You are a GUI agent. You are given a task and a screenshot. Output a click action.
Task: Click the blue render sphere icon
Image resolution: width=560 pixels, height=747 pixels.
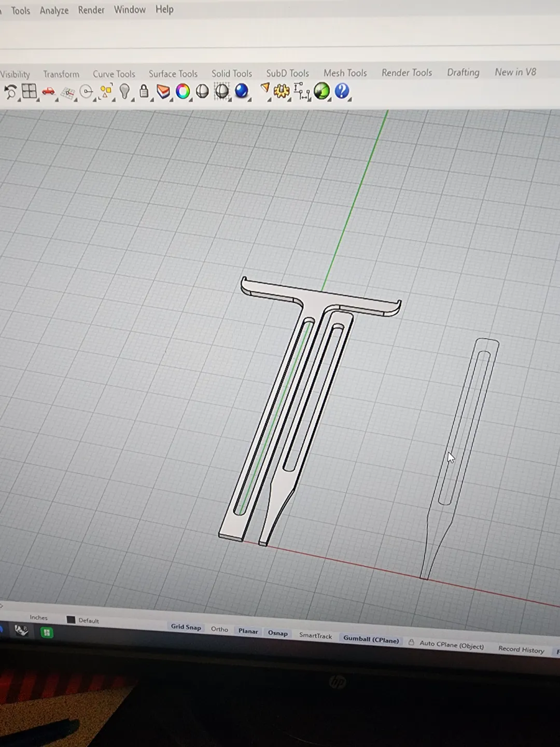coord(242,91)
